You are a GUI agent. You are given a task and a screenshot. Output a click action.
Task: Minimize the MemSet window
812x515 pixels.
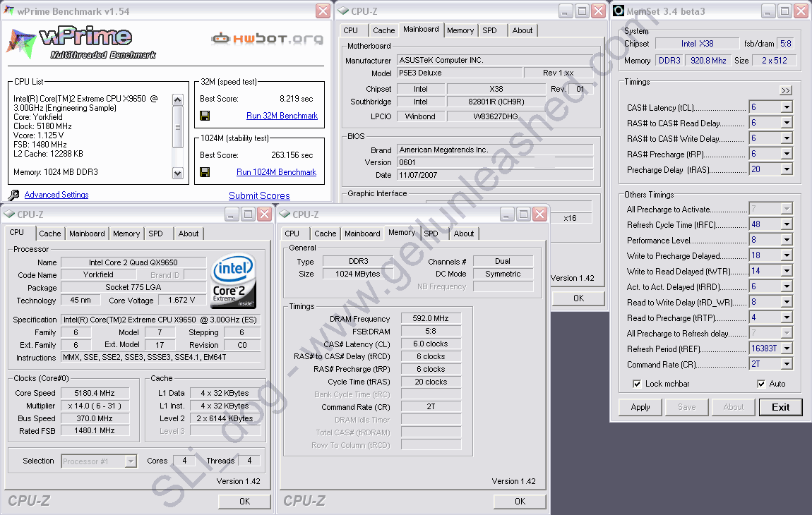(x=768, y=11)
